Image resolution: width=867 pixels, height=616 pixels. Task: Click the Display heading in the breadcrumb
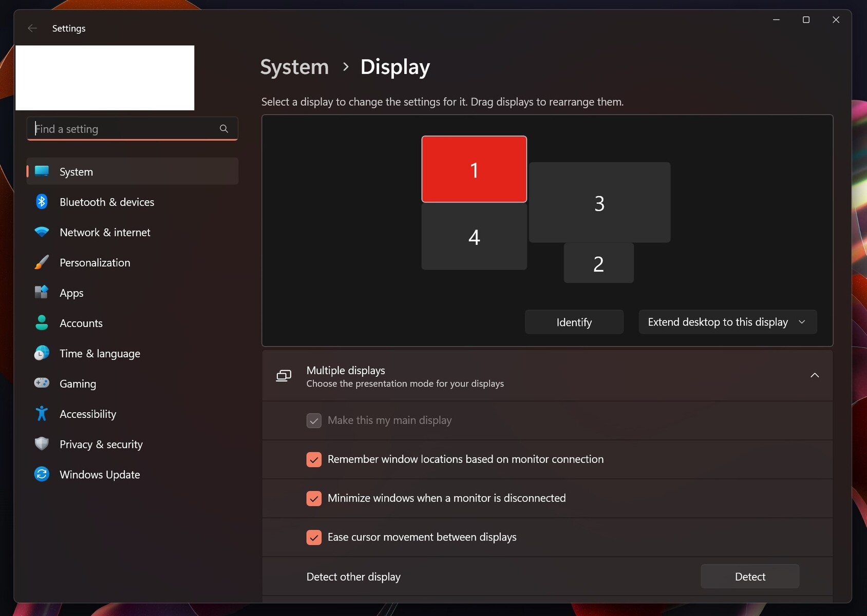point(395,67)
